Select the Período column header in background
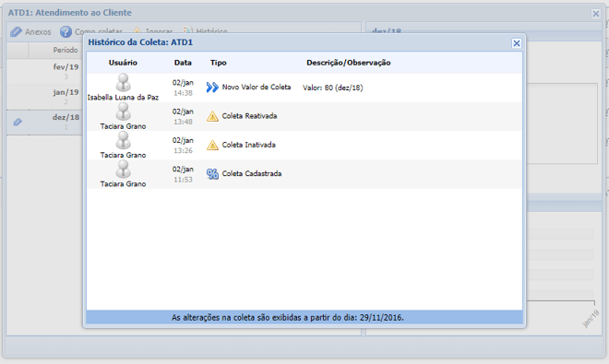The height and width of the screenshot is (364, 609). pos(66,50)
